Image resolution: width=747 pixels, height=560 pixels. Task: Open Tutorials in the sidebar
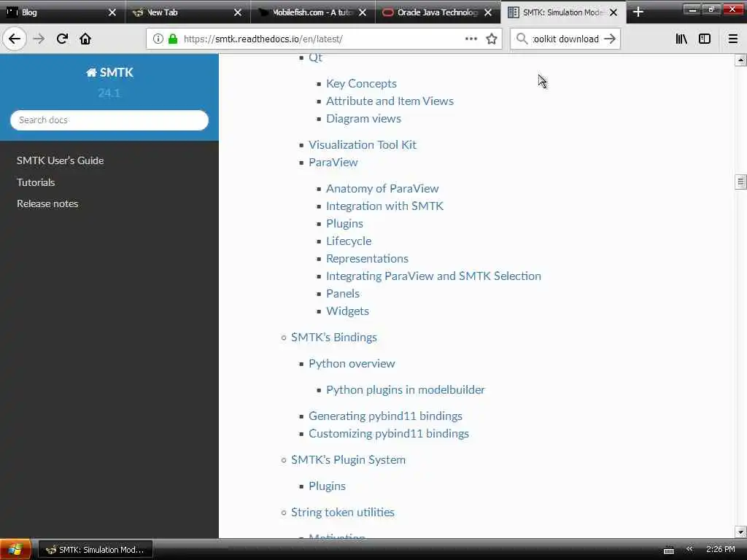[x=36, y=182]
